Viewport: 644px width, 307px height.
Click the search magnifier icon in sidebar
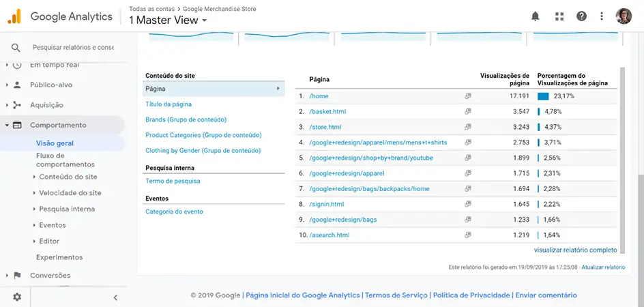point(16,48)
